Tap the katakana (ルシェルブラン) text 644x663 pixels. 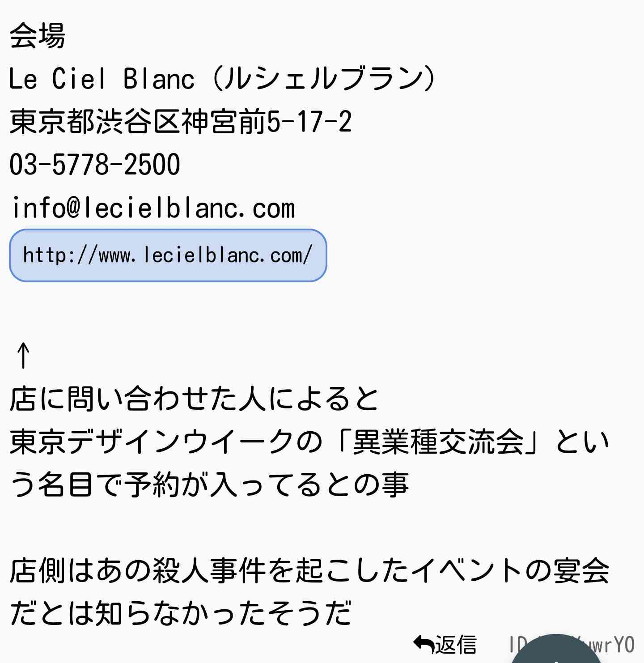323,78
